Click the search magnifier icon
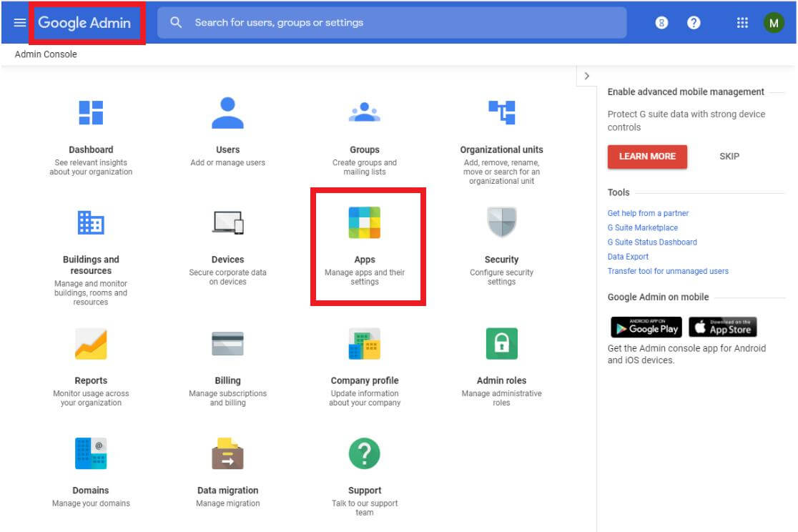Image resolution: width=798 pixels, height=532 pixels. pos(176,22)
